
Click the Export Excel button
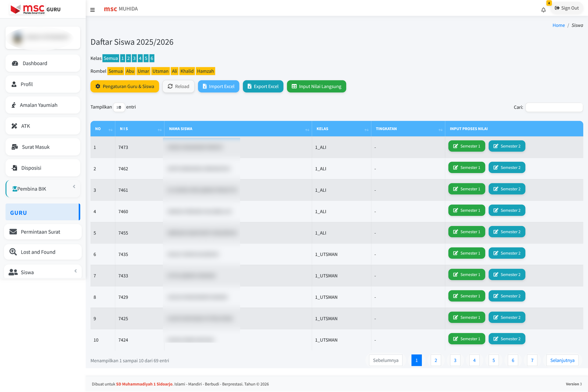263,87
